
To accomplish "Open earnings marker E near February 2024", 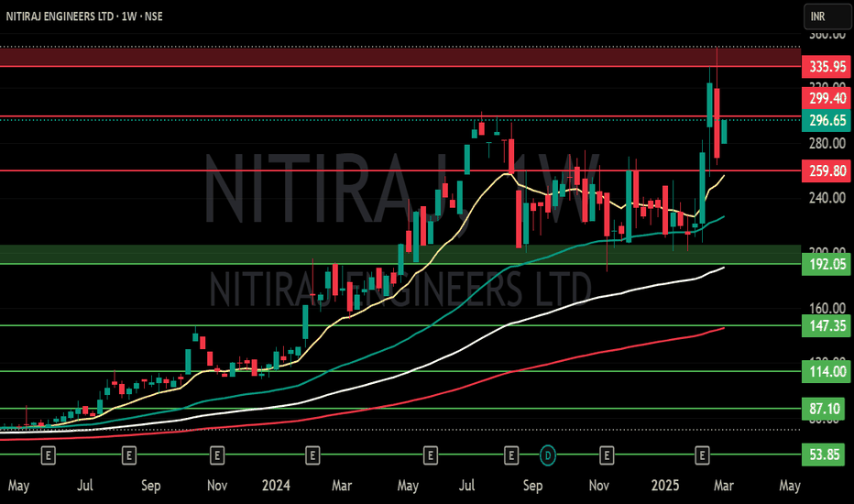I will click(x=312, y=455).
